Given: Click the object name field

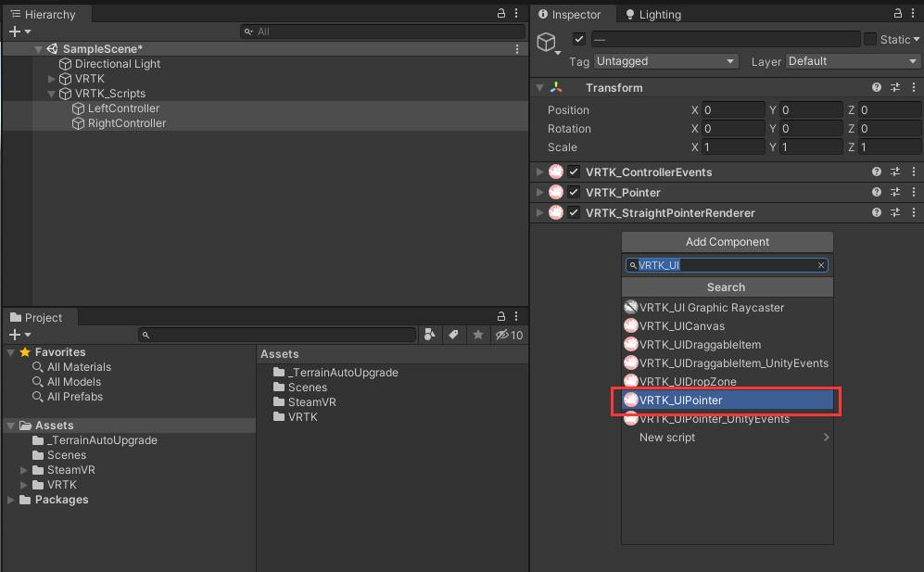Looking at the screenshot, I should point(726,40).
